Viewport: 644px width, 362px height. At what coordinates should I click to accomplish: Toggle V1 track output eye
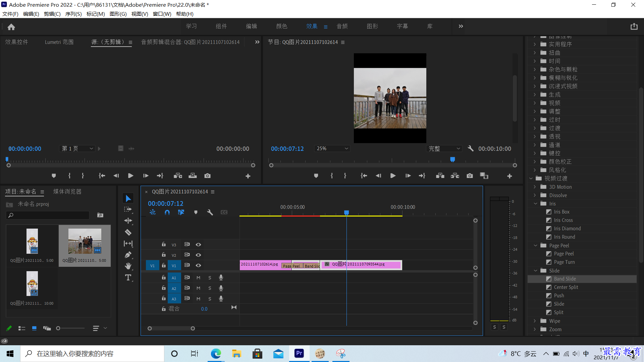[198, 265]
